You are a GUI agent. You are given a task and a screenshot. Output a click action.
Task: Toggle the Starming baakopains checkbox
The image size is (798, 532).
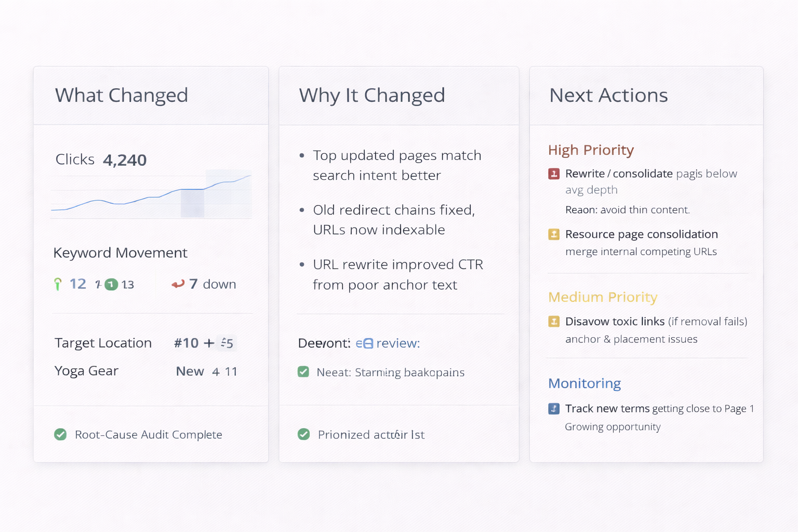click(303, 372)
